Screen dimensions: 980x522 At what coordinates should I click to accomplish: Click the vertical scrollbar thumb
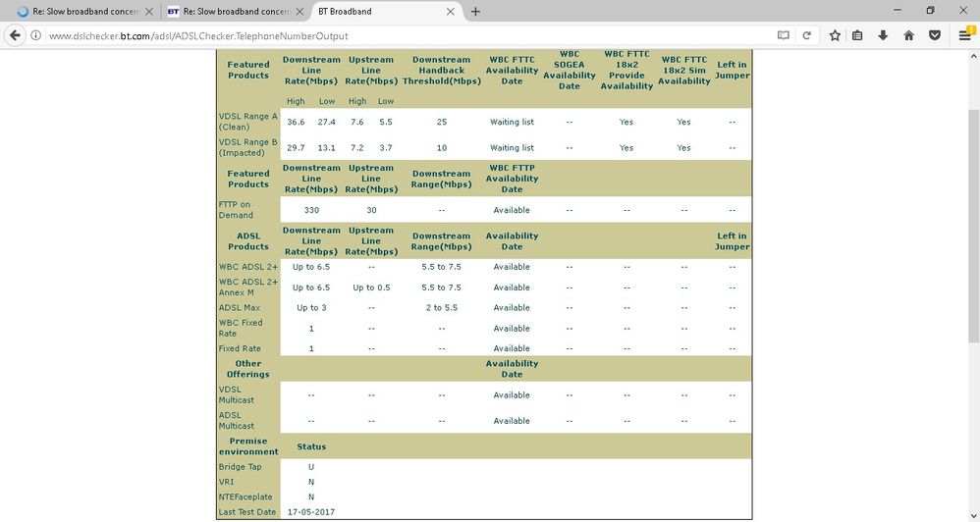click(x=974, y=225)
